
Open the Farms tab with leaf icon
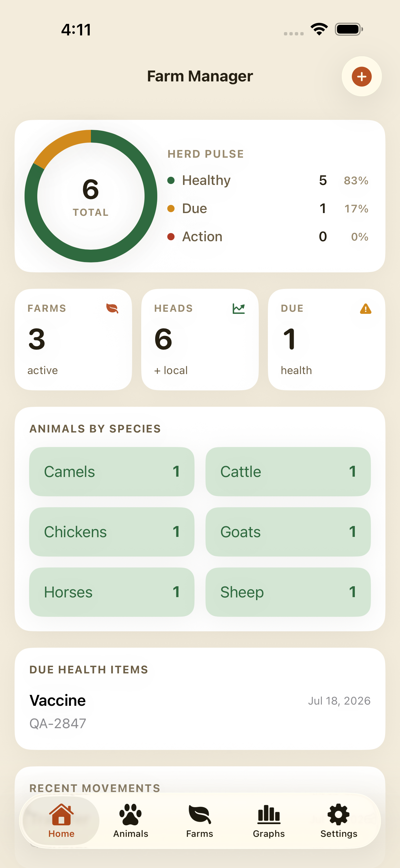[200, 821]
